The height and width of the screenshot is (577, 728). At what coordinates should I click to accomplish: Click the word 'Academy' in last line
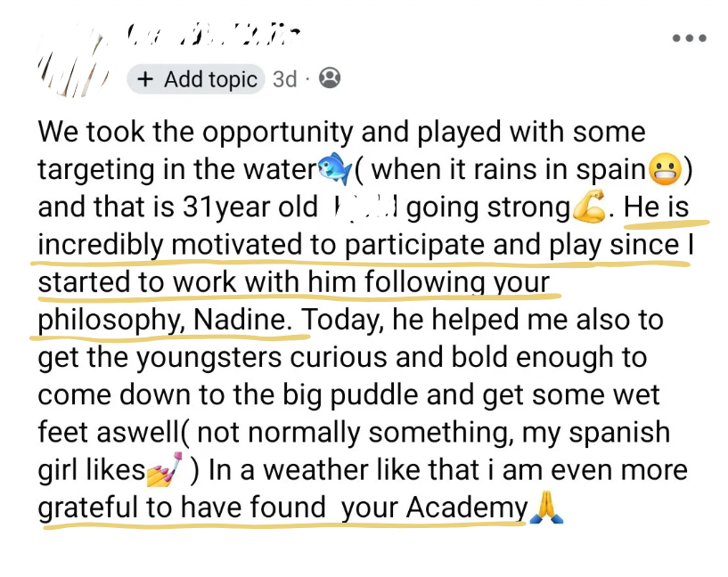tap(466, 508)
